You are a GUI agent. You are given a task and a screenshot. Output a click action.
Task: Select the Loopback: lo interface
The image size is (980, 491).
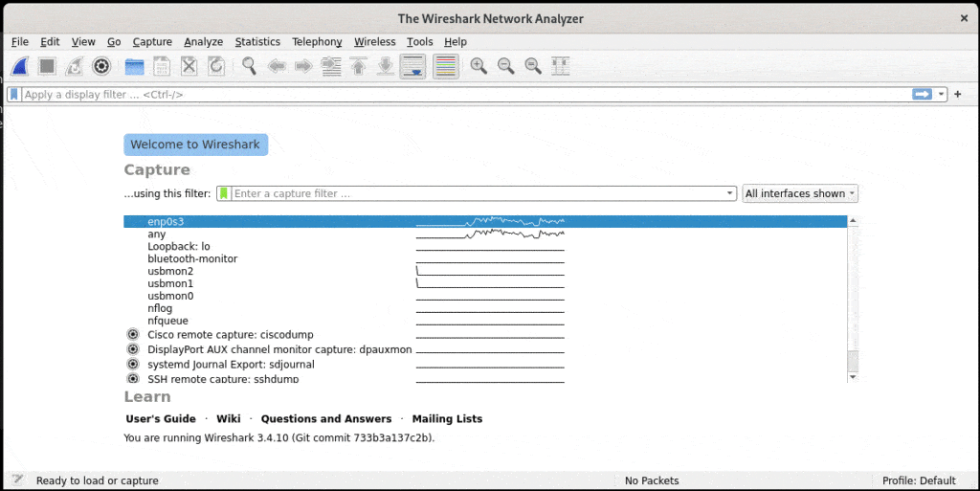pyautogui.click(x=485, y=247)
